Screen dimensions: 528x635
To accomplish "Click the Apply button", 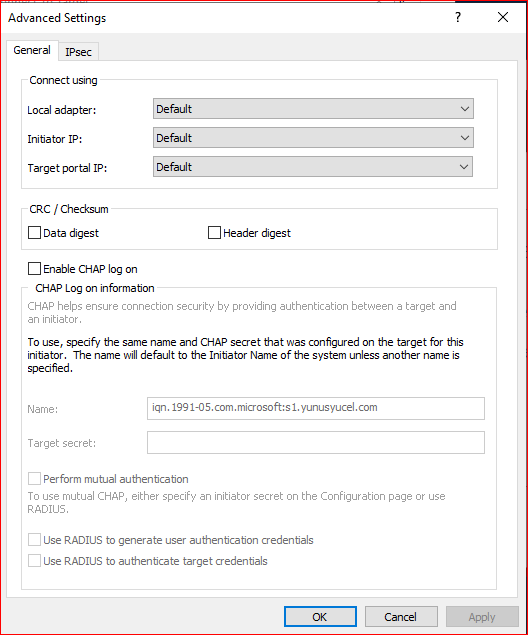I will (x=482, y=617).
